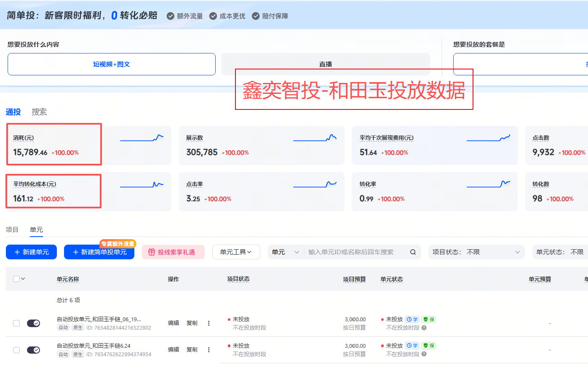Click ID 7654762622894374954 text
This screenshot has width=588, height=365.
point(118,354)
